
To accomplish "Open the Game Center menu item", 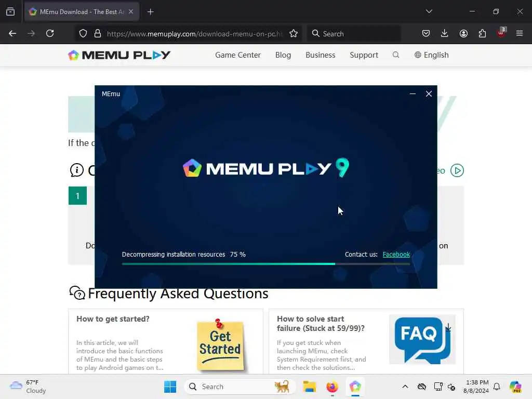I will 238,55.
